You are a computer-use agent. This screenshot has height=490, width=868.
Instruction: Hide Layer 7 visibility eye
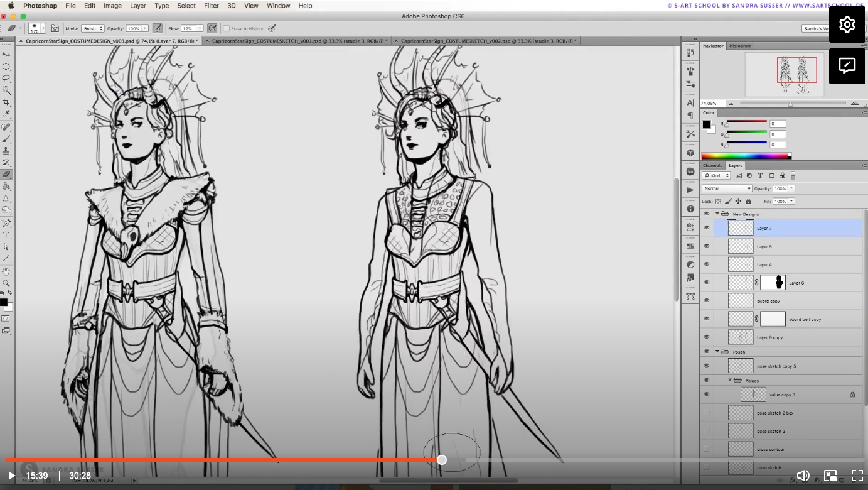click(x=707, y=228)
